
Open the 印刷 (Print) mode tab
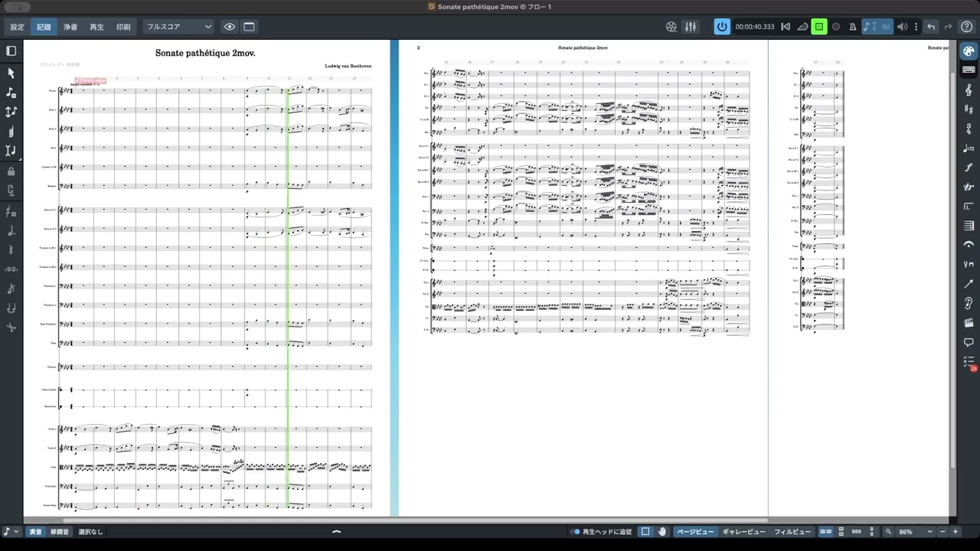[x=123, y=27]
